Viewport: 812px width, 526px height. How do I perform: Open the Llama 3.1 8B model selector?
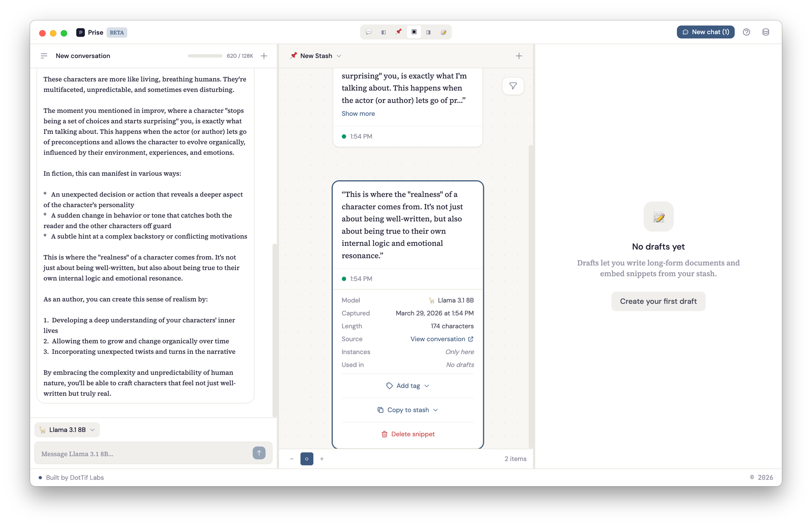point(67,430)
